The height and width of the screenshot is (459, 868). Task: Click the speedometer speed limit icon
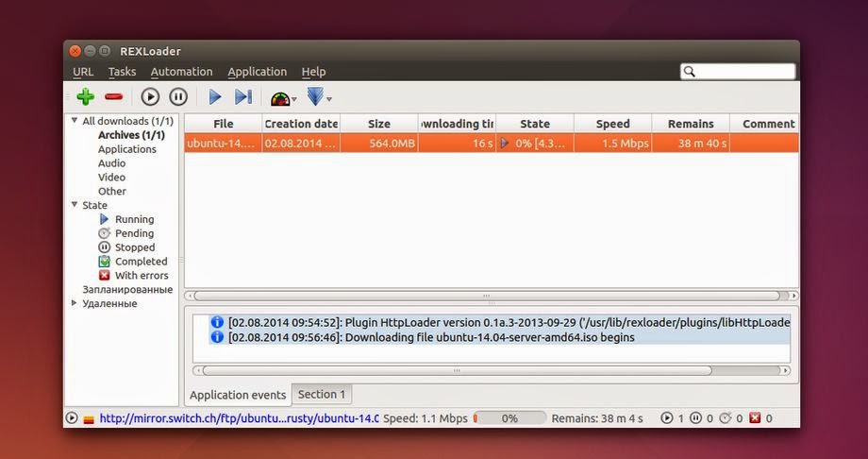click(x=280, y=98)
